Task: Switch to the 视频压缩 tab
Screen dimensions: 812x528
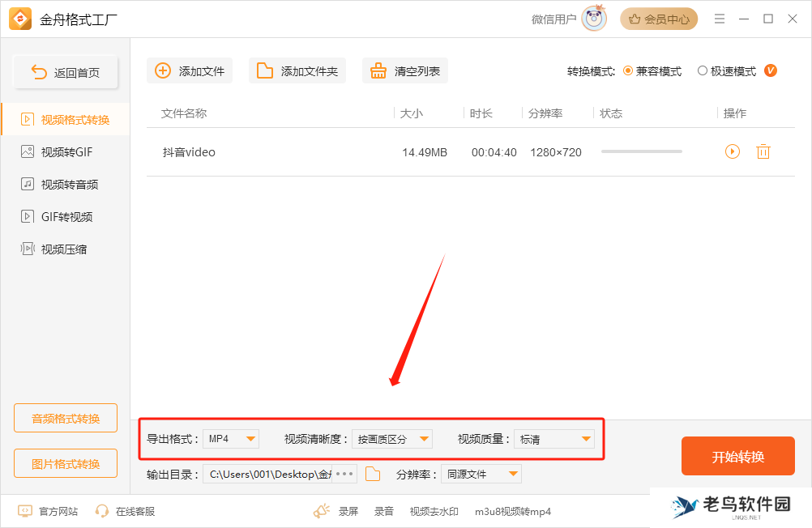Action: tap(66, 249)
